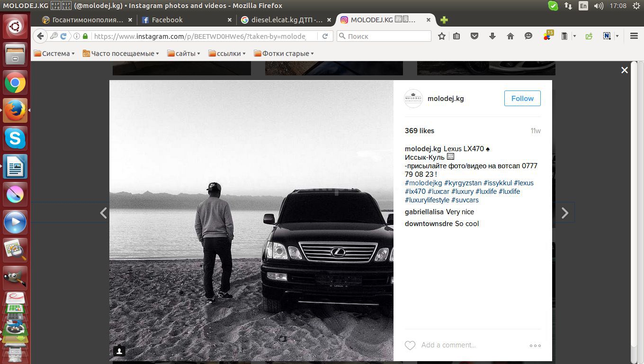Expand the Система bookmarks folder
This screenshot has width=644, height=364.
[54, 54]
